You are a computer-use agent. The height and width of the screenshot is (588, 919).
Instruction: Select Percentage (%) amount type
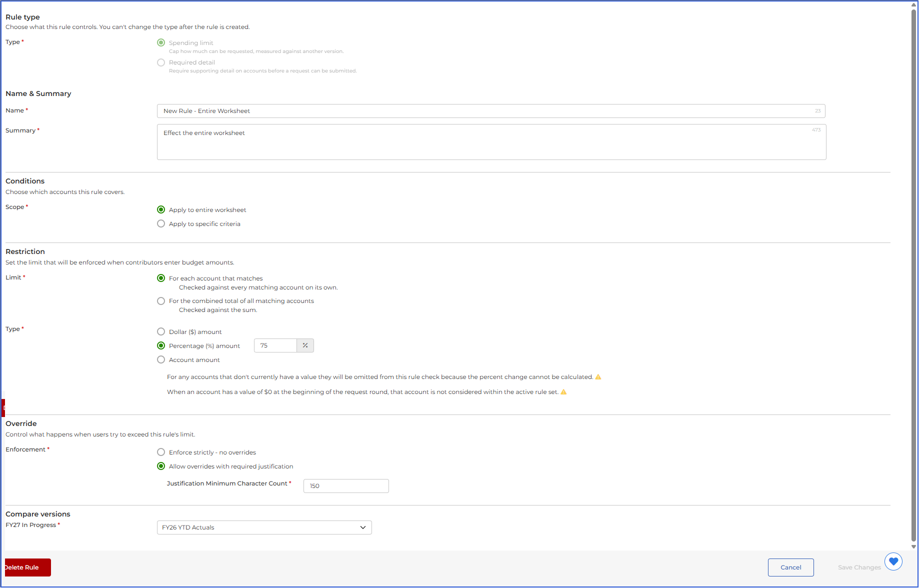click(161, 345)
